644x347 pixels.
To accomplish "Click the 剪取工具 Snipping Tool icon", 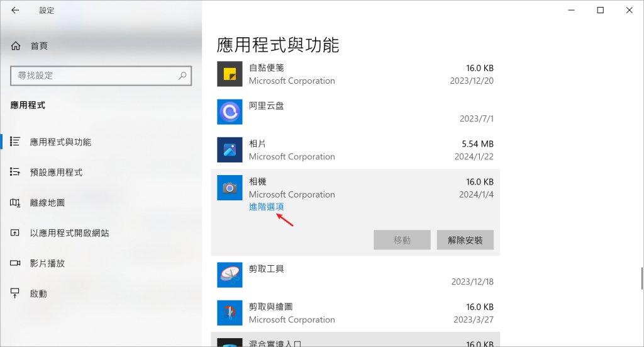I will (x=230, y=275).
